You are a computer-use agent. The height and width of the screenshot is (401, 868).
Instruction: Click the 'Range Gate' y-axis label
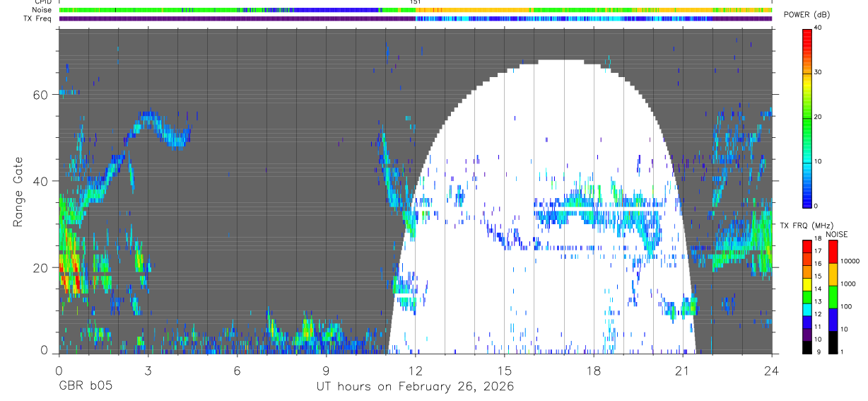(x=18, y=192)
